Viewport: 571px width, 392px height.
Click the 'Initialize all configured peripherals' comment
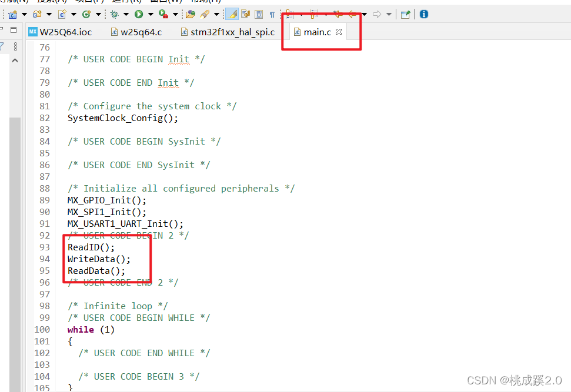point(181,189)
